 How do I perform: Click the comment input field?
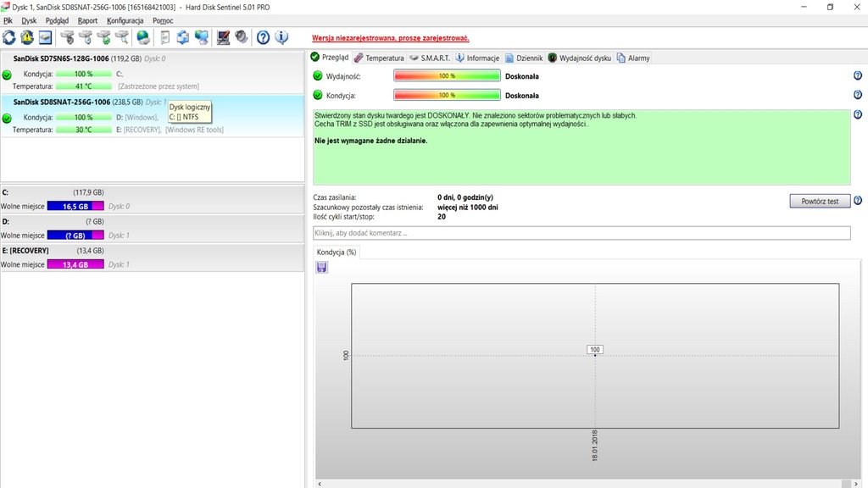click(x=581, y=233)
